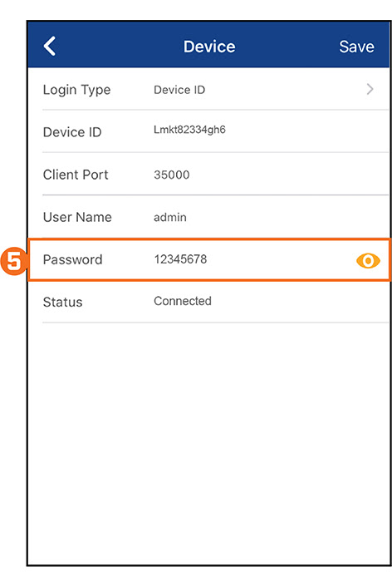The image size is (392, 586).
Task: Tap the Device title in header
Action: [x=209, y=47]
